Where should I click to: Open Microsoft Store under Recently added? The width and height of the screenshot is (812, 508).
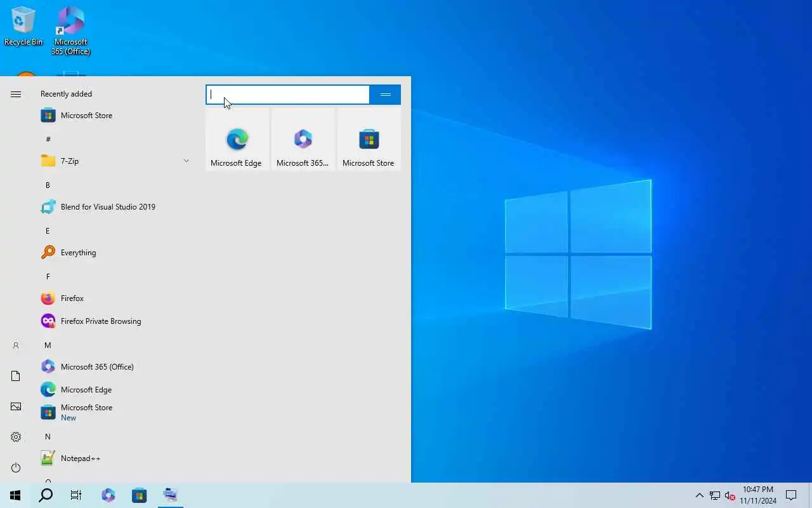point(115,116)
